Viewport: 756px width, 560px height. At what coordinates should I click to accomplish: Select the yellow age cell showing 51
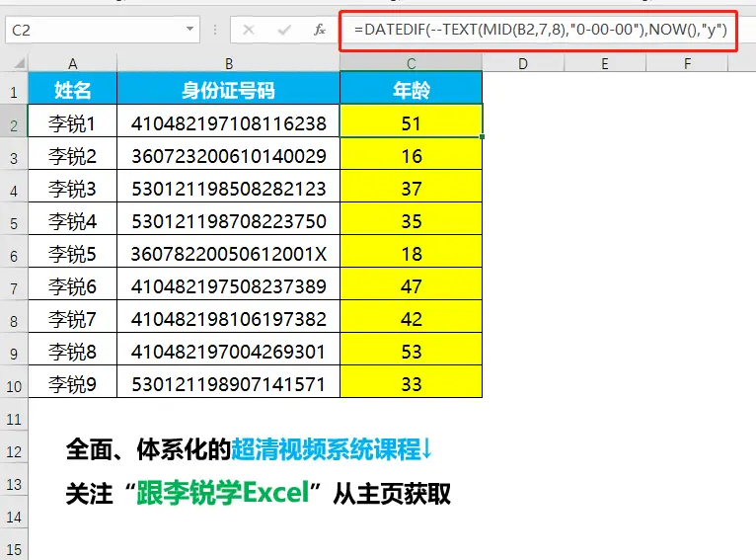pyautogui.click(x=411, y=123)
